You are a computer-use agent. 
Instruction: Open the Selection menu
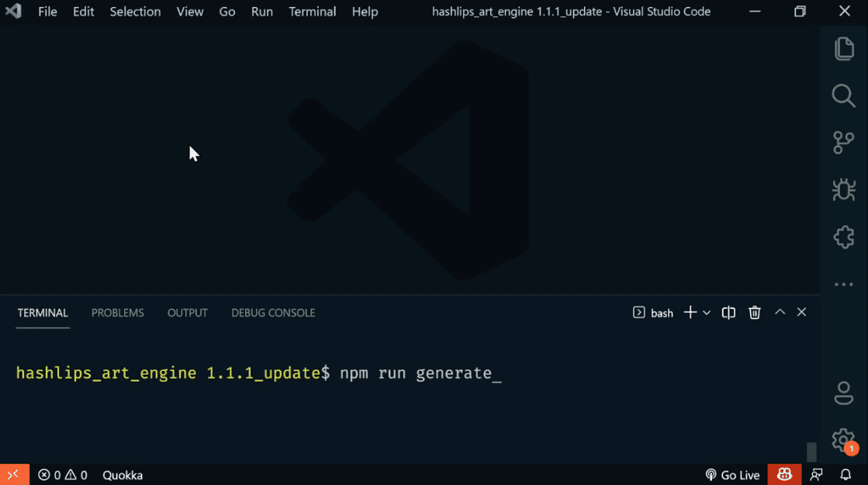click(x=135, y=12)
